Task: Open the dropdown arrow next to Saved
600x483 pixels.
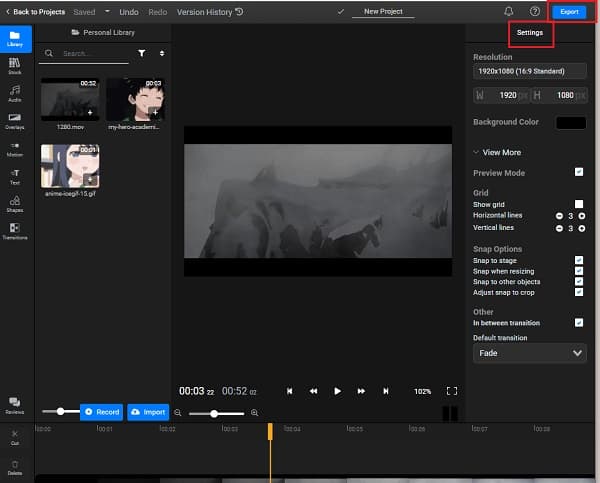Action: pyautogui.click(x=108, y=11)
